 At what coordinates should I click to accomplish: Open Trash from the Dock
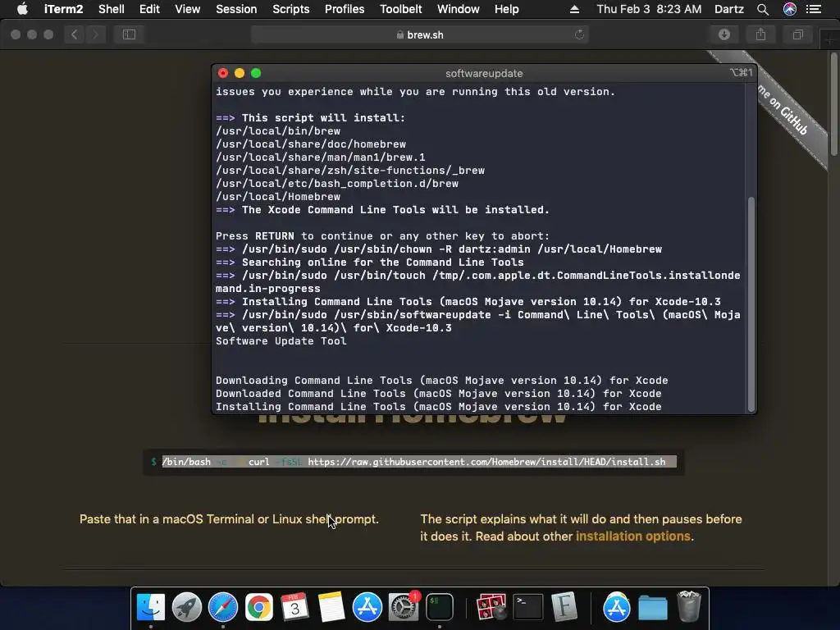tap(689, 607)
